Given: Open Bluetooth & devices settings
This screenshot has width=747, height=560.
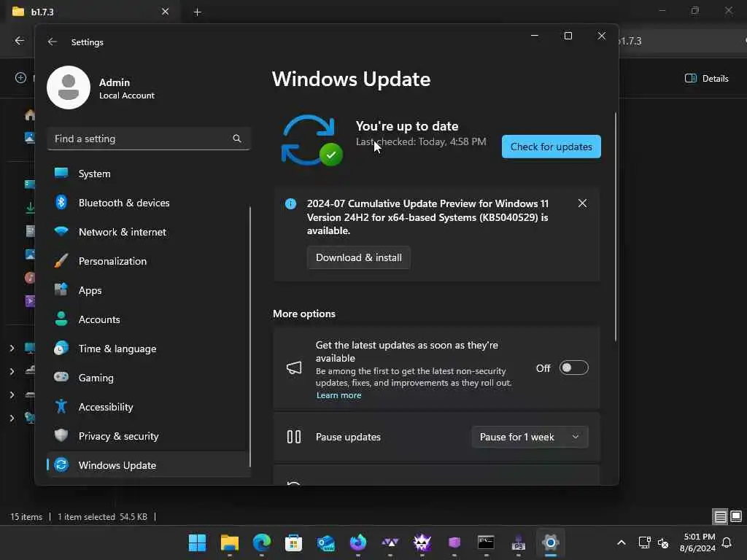Looking at the screenshot, I should 149,203.
